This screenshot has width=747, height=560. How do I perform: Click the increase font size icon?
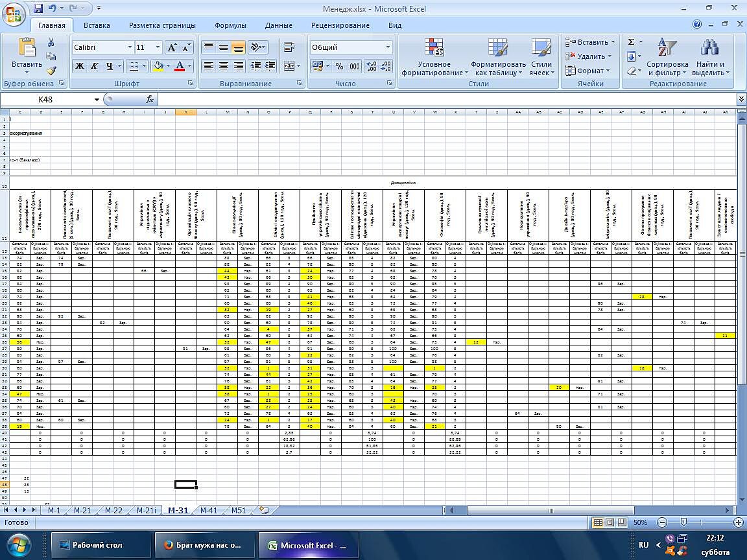(172, 47)
